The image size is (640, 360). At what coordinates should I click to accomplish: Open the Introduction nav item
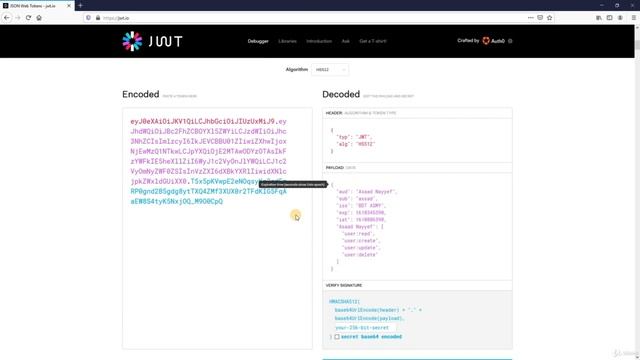[x=319, y=41]
